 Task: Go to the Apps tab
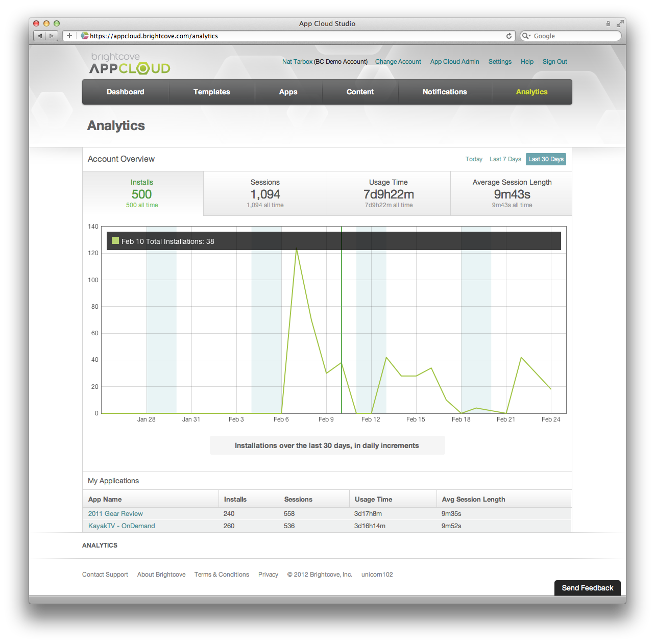pyautogui.click(x=288, y=92)
